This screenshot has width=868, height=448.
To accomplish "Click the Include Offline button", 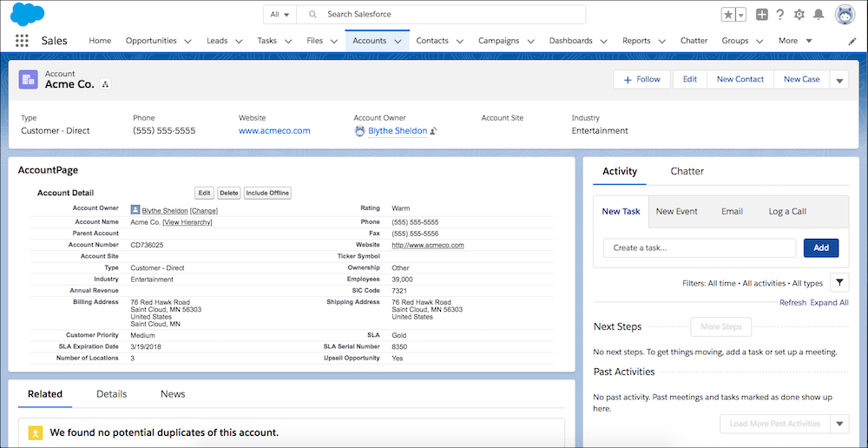I will pos(267,193).
